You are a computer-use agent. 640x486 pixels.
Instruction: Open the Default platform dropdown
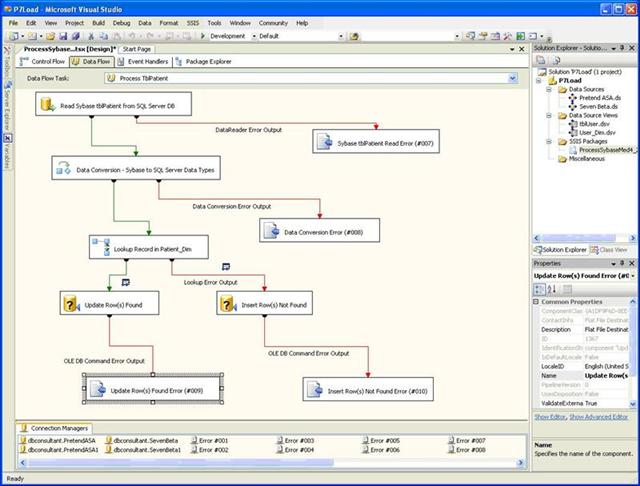pyautogui.click(x=341, y=36)
